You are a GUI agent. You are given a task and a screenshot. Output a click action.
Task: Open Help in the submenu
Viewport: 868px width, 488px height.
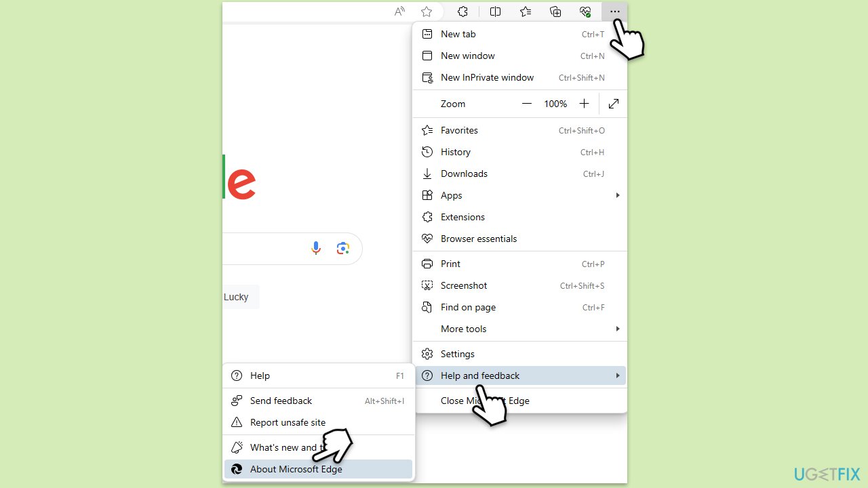[x=318, y=375]
